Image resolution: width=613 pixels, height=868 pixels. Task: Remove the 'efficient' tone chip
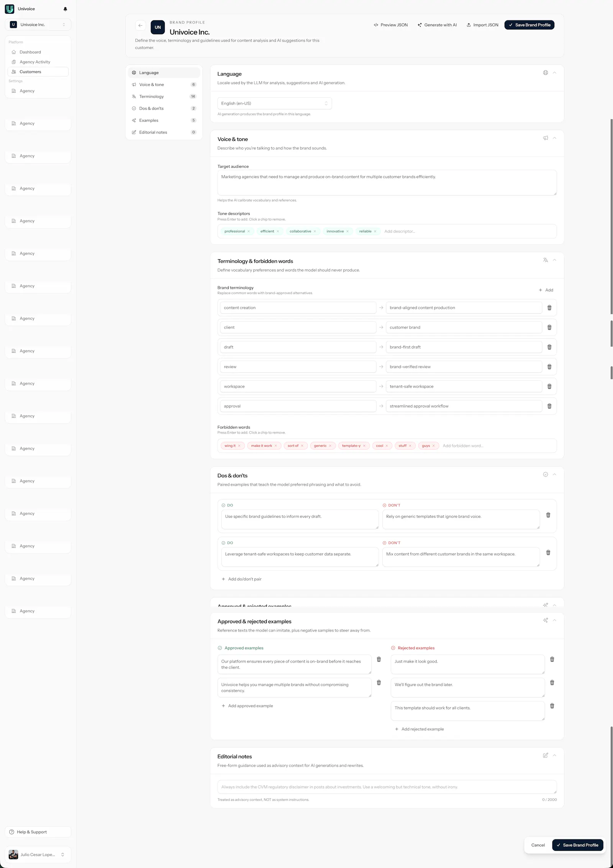[278, 231]
